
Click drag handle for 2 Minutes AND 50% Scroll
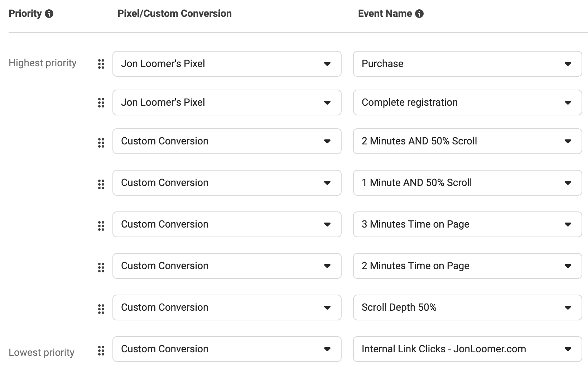[x=101, y=143]
